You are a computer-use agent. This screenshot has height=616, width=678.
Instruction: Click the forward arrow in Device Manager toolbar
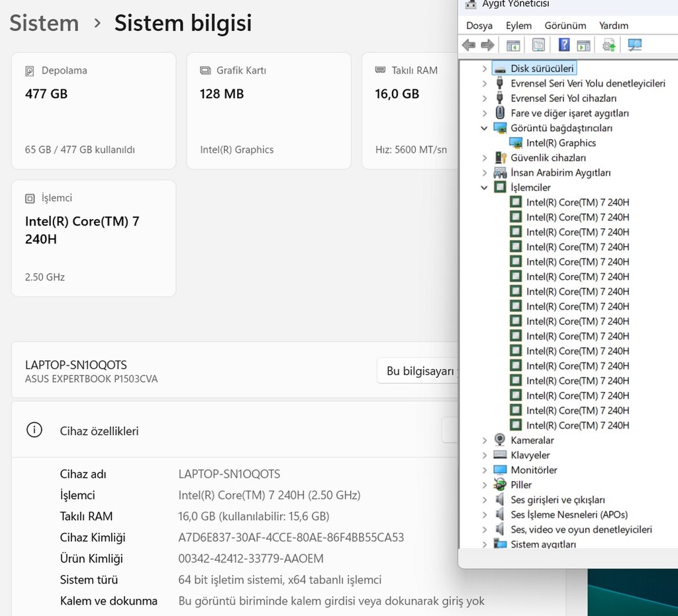488,45
